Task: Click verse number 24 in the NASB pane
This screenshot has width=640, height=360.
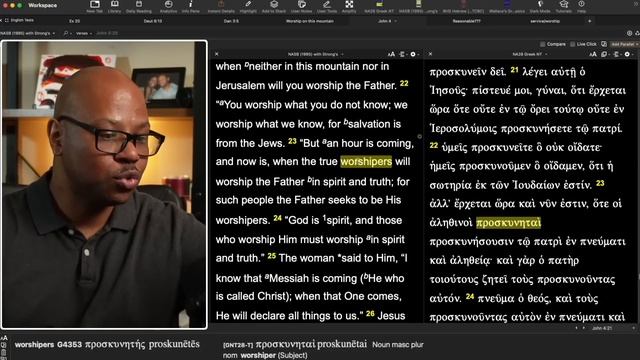Action: 278,218
